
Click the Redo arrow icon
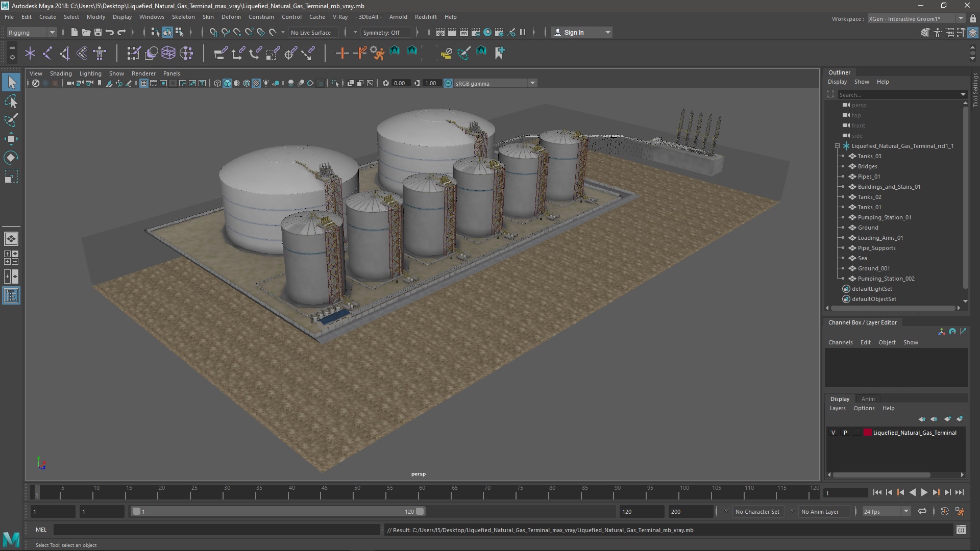121,32
